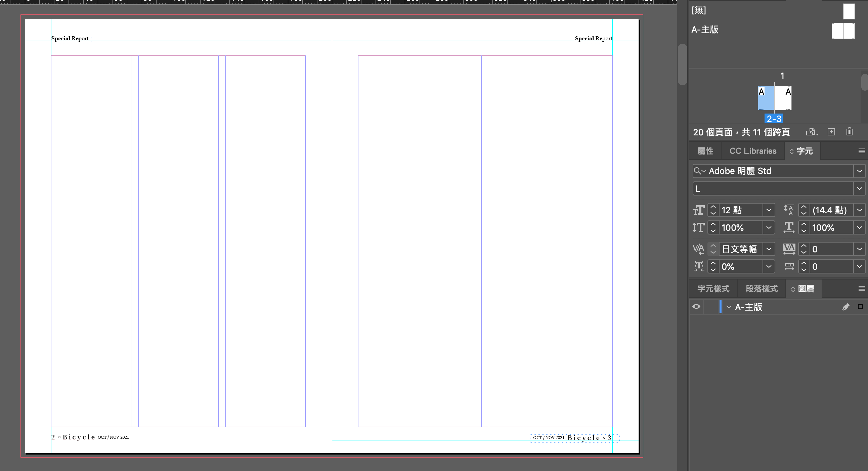The height and width of the screenshot is (471, 868).
Task: Open the character panel hamburger menu
Action: (x=862, y=151)
